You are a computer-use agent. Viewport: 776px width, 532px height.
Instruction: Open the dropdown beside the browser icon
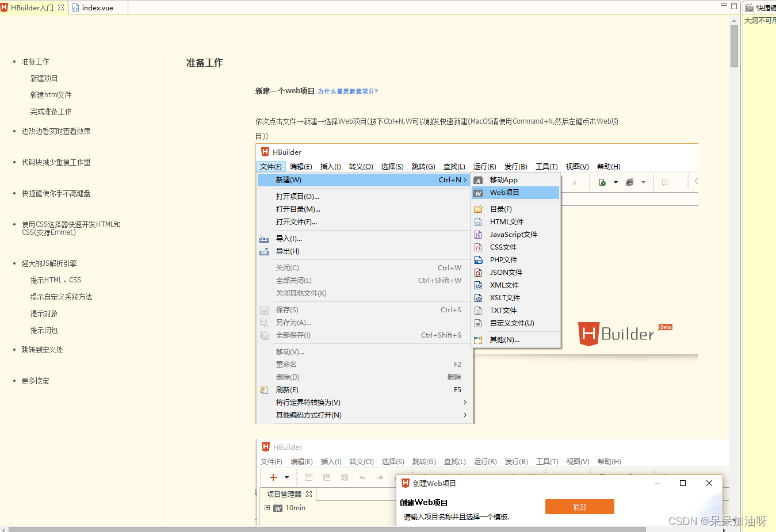pyautogui.click(x=643, y=182)
